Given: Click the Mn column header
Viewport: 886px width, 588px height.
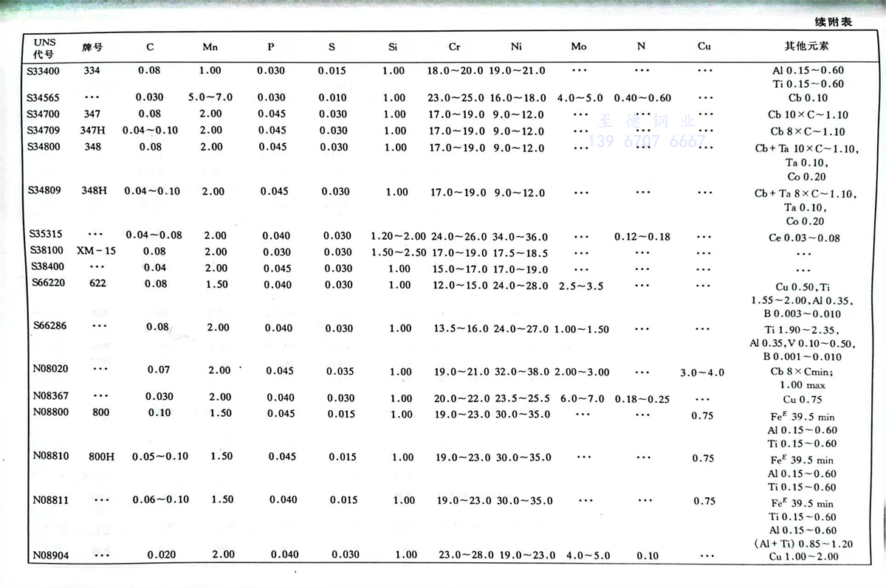Looking at the screenshot, I should tap(210, 46).
